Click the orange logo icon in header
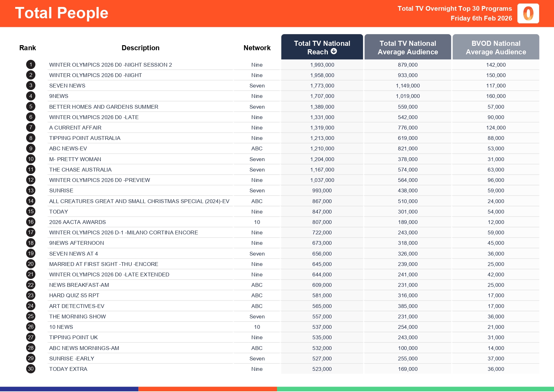Screen dimensions: 554x392 [x=528, y=14]
